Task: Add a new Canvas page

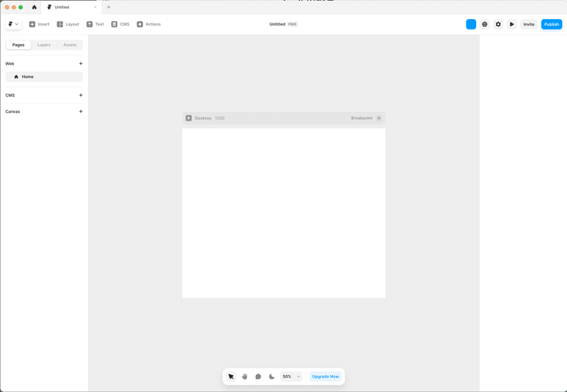Action: (x=81, y=112)
